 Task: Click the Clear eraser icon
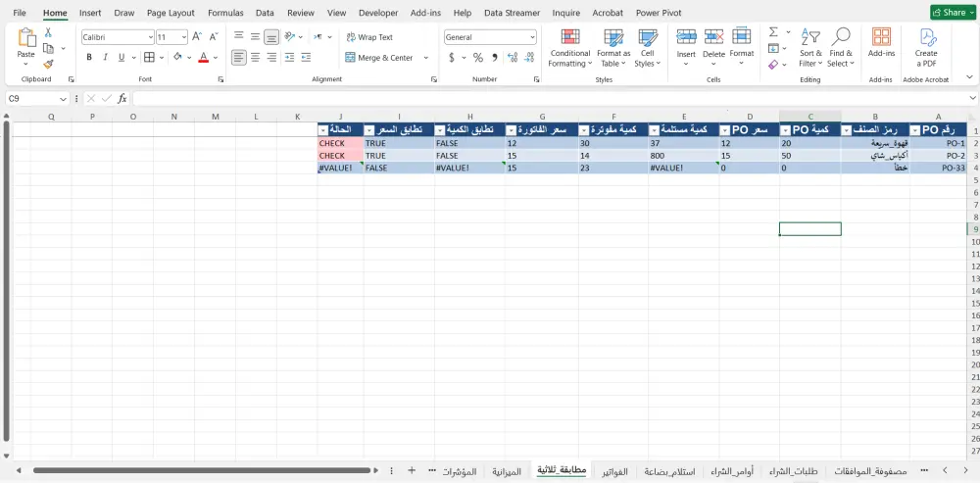[774, 64]
